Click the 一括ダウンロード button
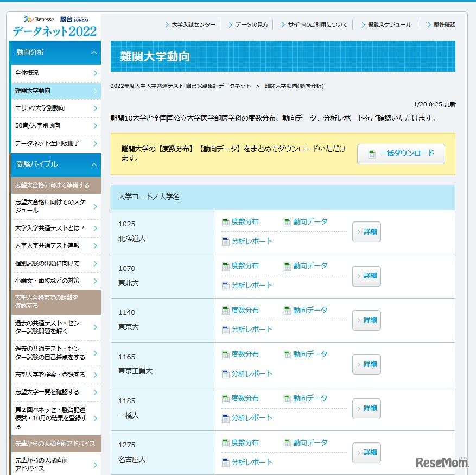The width and height of the screenshot is (476, 475). pos(401,154)
